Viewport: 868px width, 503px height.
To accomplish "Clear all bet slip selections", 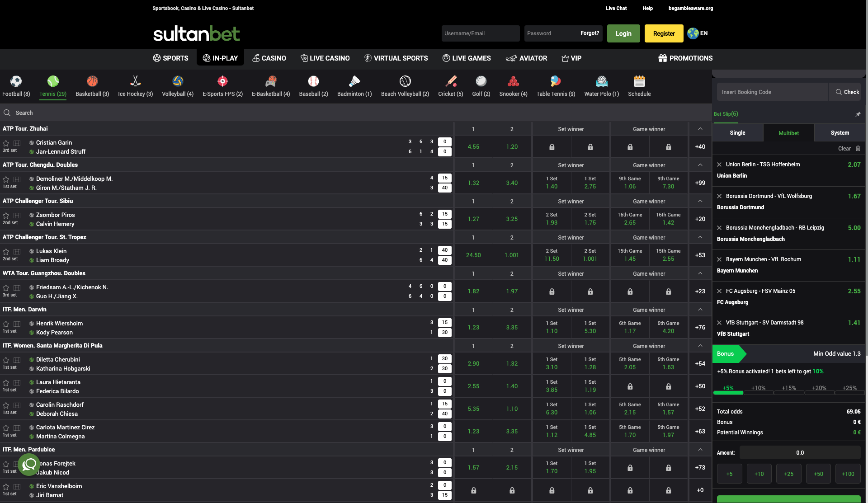I will (844, 148).
